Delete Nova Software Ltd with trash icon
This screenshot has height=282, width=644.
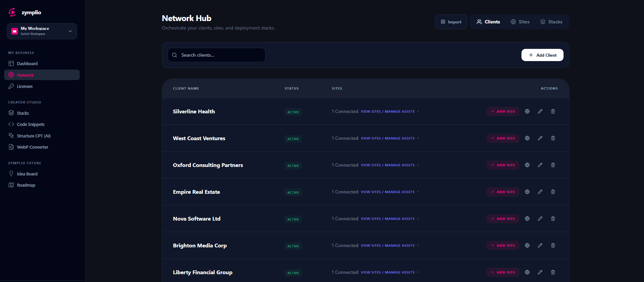(553, 219)
